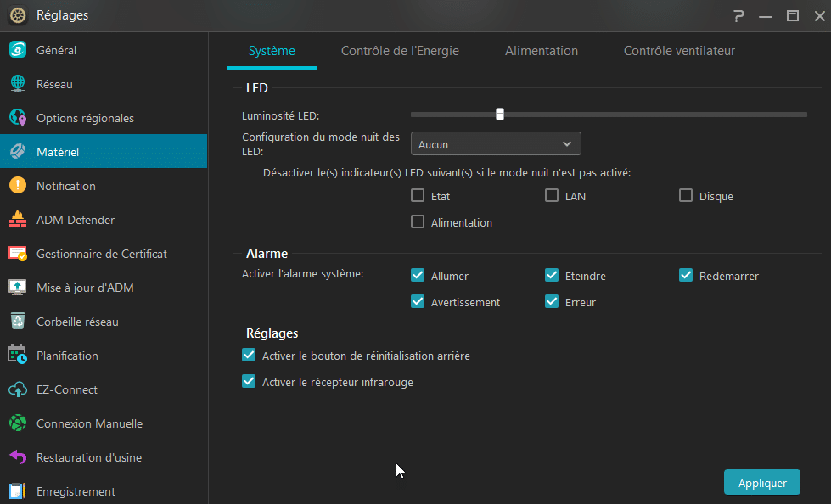Open Options régionales icon
Image resolution: width=831 pixels, height=504 pixels.
(17, 118)
